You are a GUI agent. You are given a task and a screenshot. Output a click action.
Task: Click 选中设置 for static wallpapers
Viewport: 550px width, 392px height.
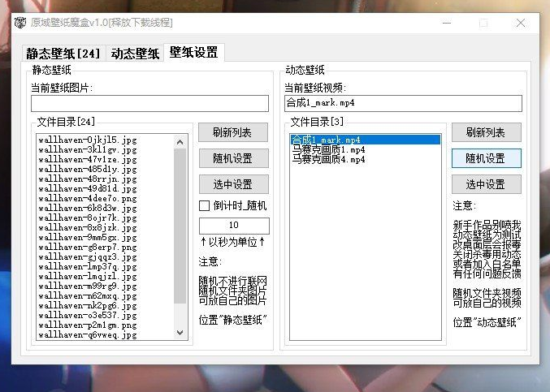click(232, 184)
